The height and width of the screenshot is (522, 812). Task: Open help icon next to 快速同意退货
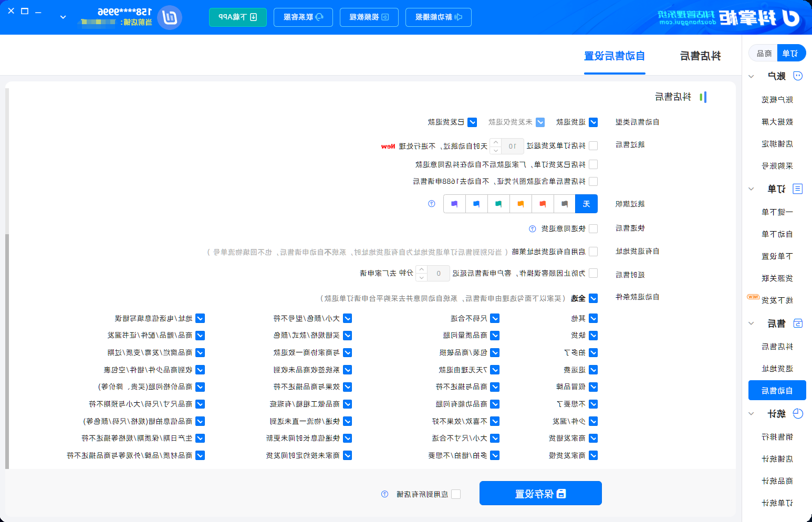pos(532,228)
